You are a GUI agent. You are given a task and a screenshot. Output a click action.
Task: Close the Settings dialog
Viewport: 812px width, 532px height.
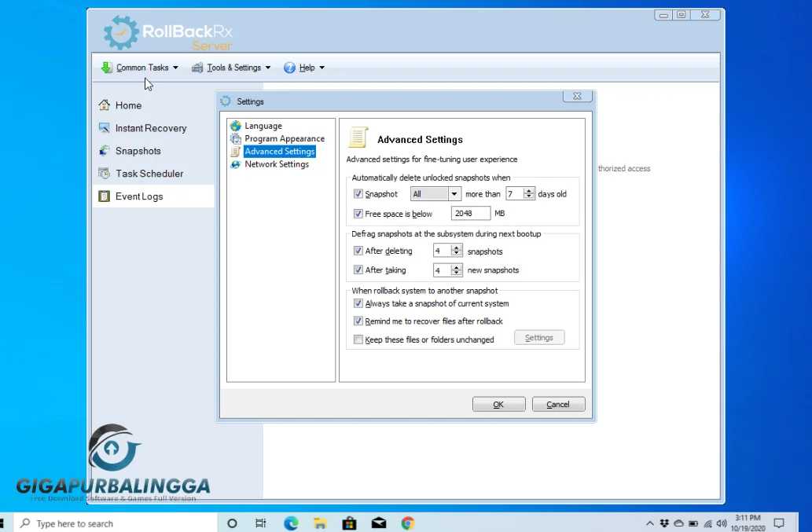577,96
